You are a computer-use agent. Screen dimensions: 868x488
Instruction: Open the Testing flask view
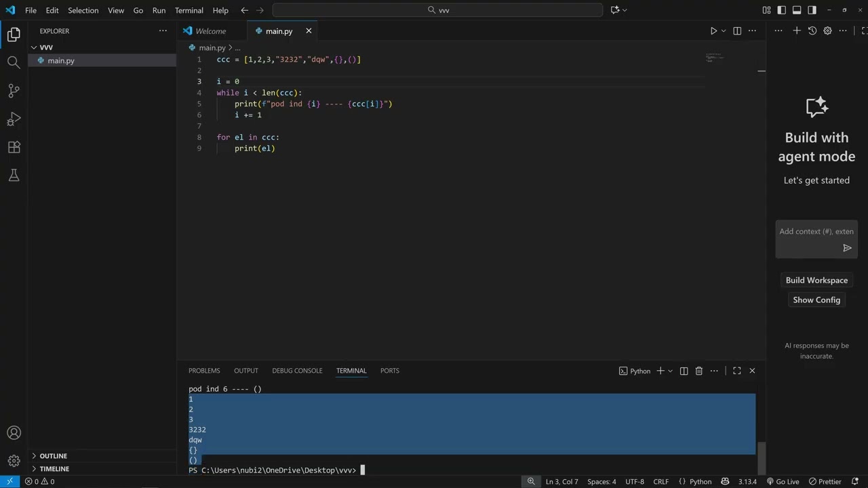coord(14,176)
